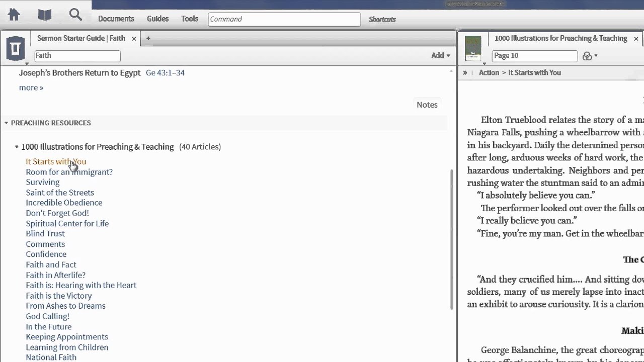Collapse the Preaching Resources section
The height and width of the screenshot is (362, 644).
click(6, 123)
